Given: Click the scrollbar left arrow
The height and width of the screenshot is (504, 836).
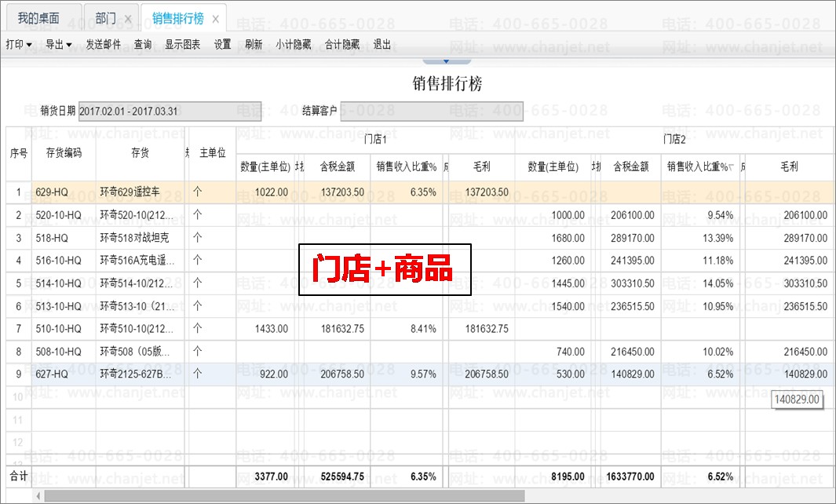Looking at the screenshot, I should tap(38, 496).
